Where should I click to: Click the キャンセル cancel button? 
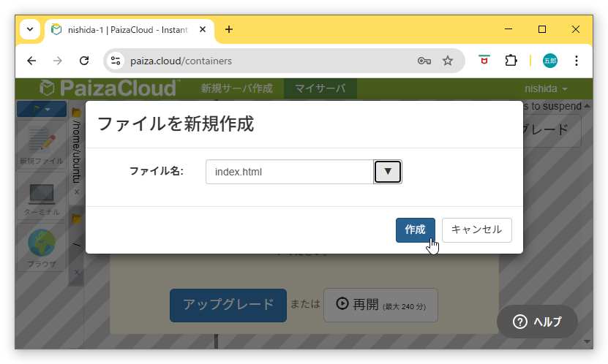point(476,230)
